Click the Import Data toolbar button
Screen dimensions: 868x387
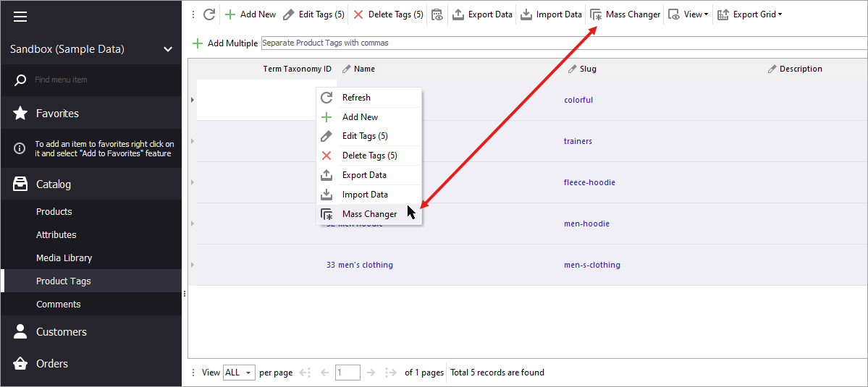(551, 14)
